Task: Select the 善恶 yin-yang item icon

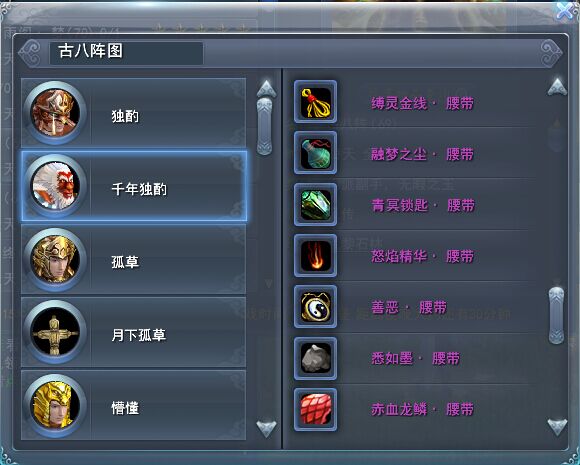Action: [316, 307]
